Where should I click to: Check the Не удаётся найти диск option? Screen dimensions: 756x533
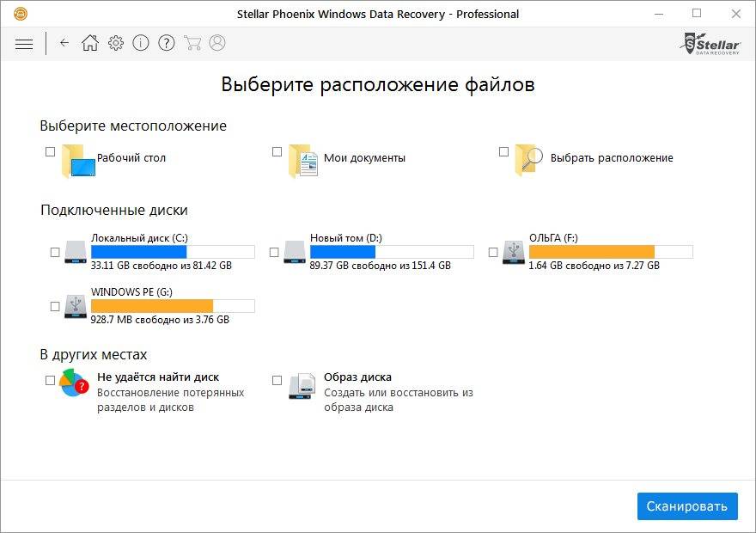tap(50, 379)
